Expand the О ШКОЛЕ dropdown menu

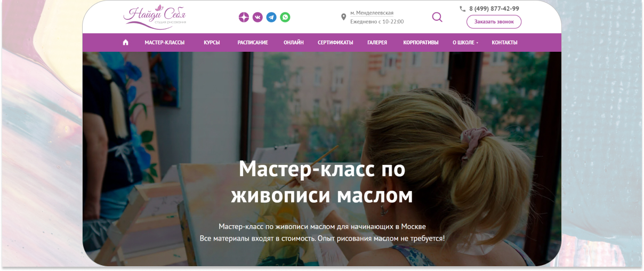tap(465, 43)
